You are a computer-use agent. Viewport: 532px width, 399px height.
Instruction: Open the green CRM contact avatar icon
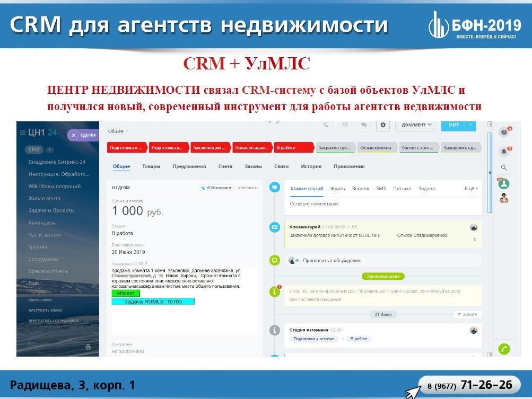[x=504, y=184]
